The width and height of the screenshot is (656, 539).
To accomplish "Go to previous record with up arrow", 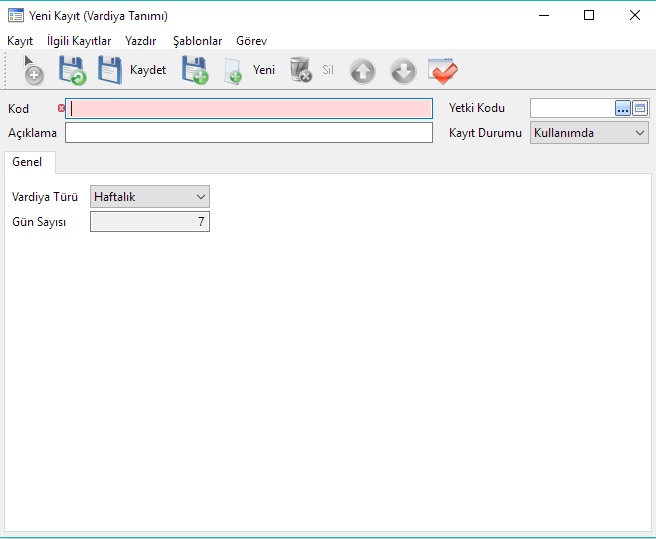I will click(x=362, y=71).
